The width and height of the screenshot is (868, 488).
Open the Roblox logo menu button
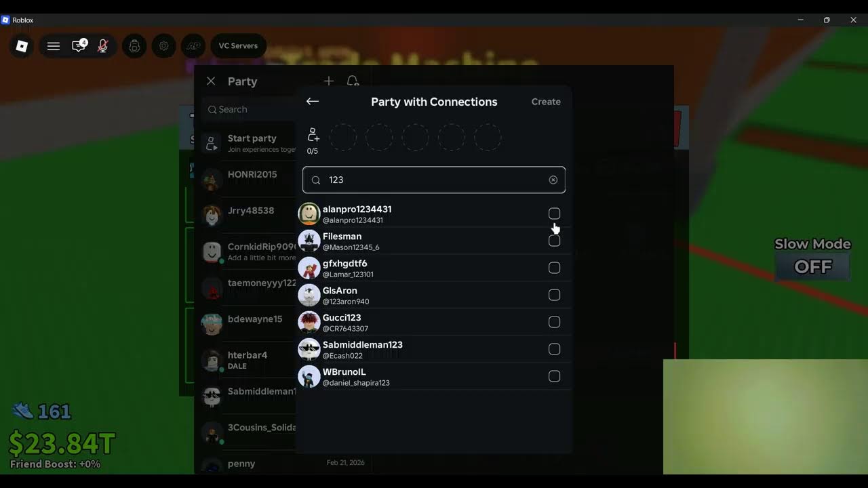coord(22,46)
